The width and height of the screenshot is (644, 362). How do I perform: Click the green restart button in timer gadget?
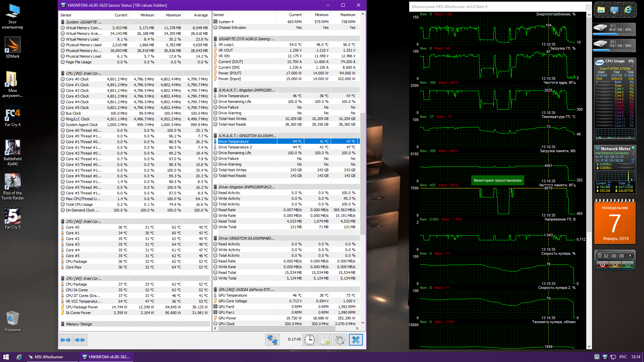click(627, 264)
